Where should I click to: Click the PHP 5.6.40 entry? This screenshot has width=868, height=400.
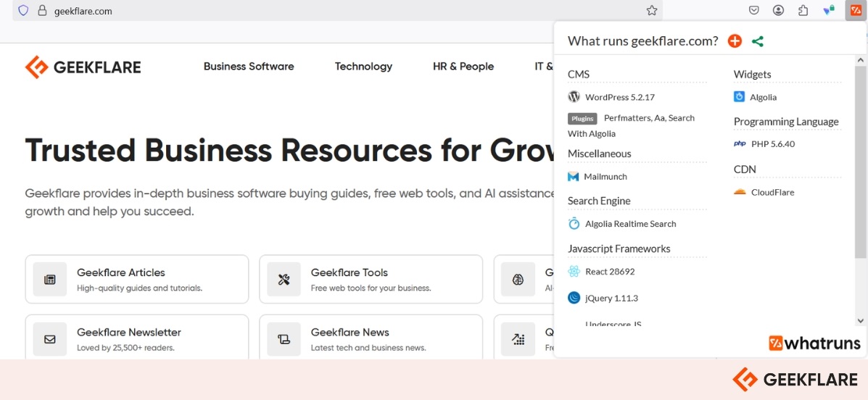pyautogui.click(x=764, y=144)
